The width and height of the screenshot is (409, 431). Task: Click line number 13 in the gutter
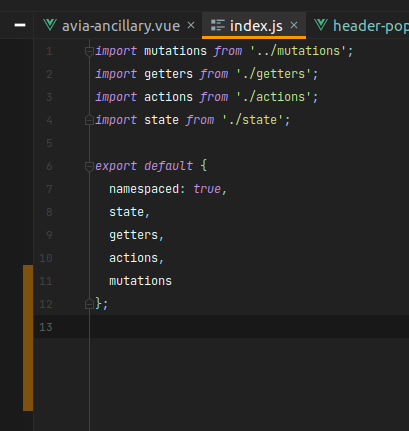[46, 327]
